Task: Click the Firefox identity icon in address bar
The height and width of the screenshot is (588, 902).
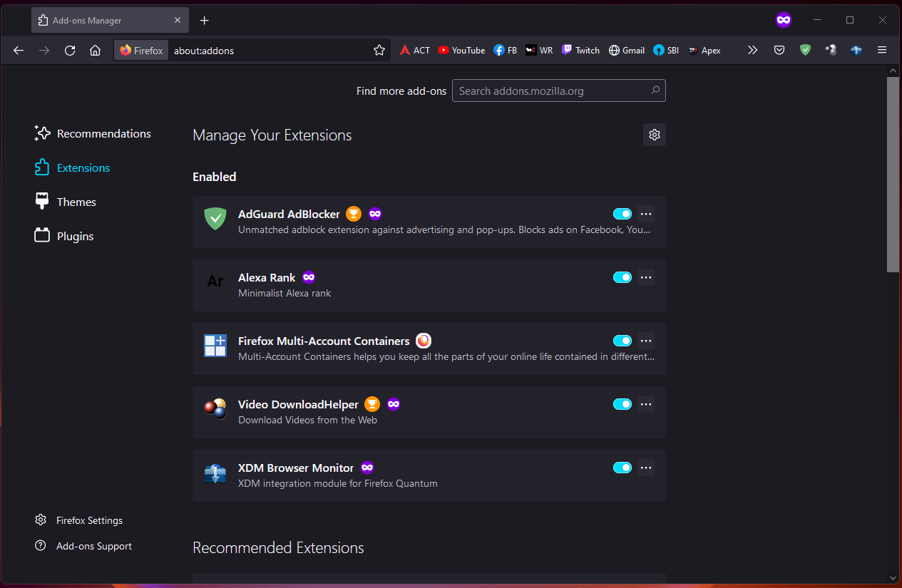Action: click(141, 50)
